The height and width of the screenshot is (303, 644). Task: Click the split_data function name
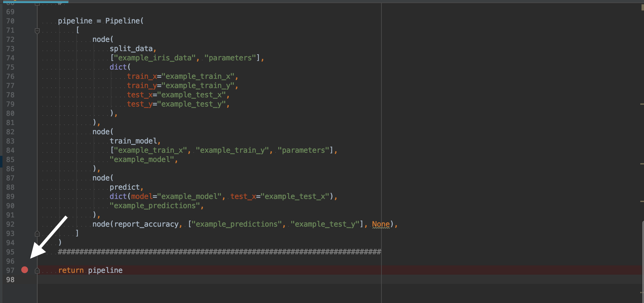pyautogui.click(x=131, y=49)
